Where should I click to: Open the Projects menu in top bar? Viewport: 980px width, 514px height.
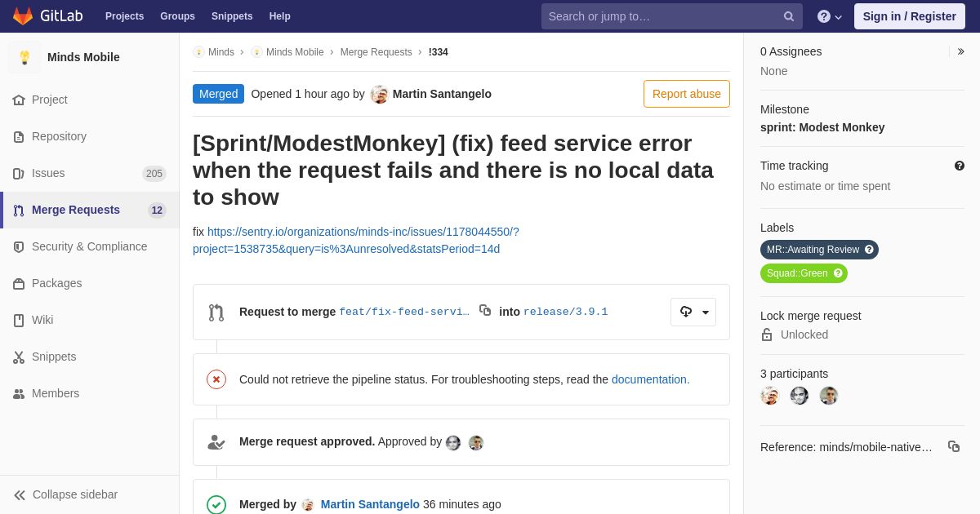124,16
